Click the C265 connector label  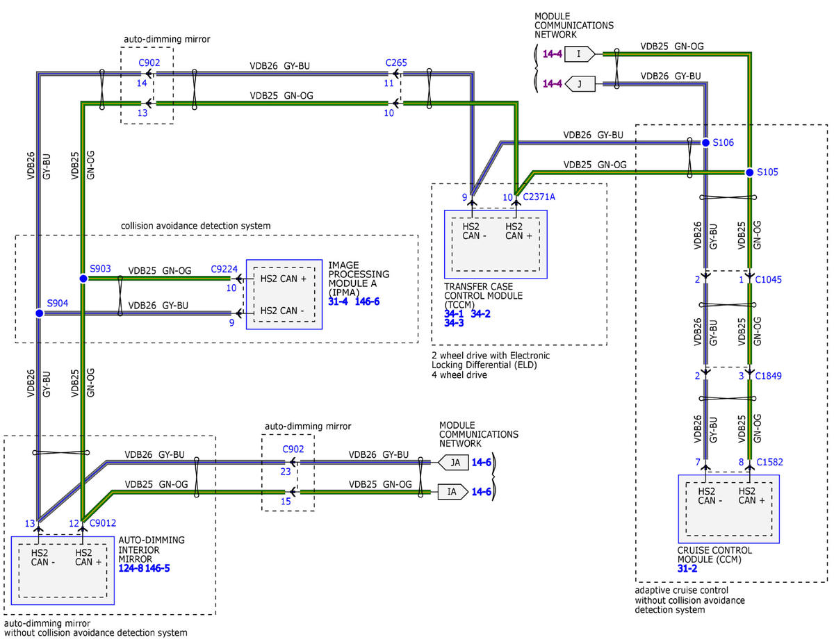pyautogui.click(x=396, y=62)
